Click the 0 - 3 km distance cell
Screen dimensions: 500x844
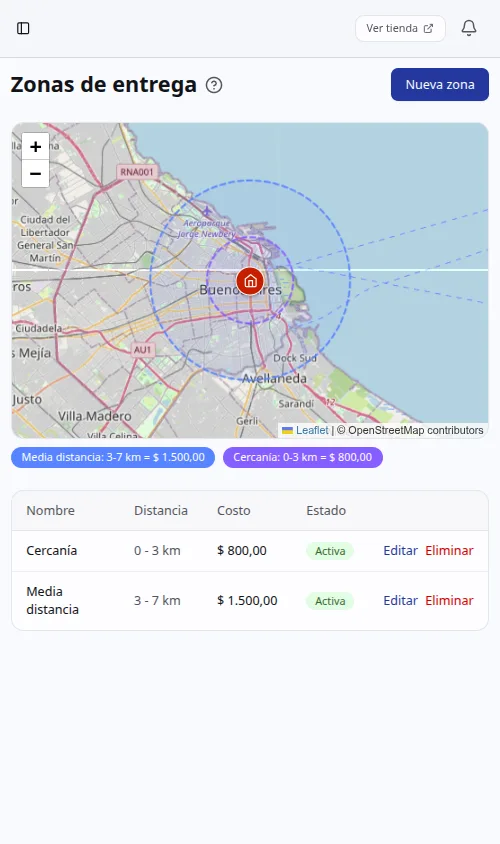click(x=157, y=551)
